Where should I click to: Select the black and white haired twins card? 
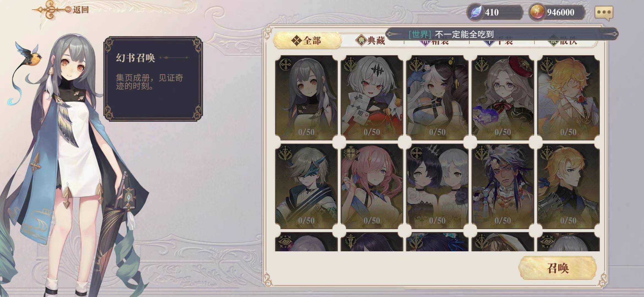[x=437, y=186]
